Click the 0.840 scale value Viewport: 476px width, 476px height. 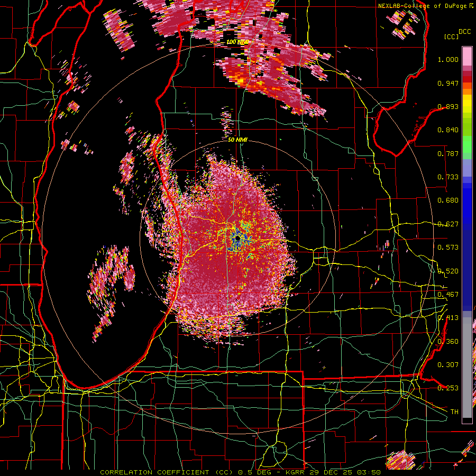click(x=448, y=130)
